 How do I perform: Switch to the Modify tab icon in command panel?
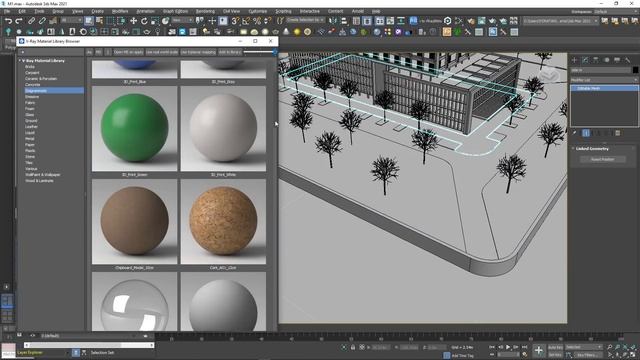pos(585,60)
